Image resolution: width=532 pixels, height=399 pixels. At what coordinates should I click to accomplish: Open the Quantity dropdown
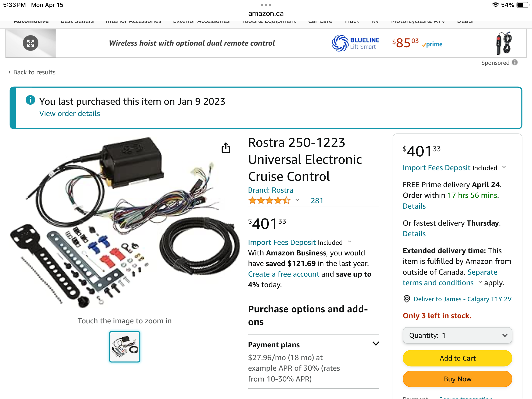[457, 335]
